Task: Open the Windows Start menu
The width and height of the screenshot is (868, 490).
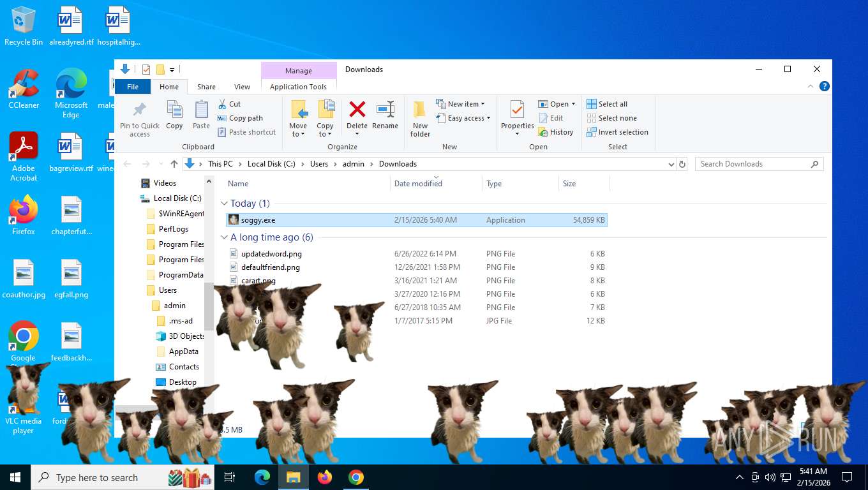Action: 15,477
